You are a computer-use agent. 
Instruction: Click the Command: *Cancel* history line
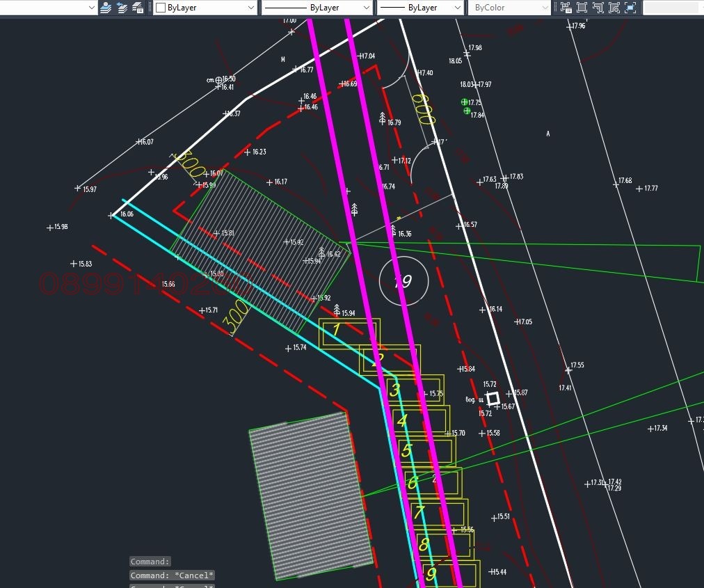(172, 575)
